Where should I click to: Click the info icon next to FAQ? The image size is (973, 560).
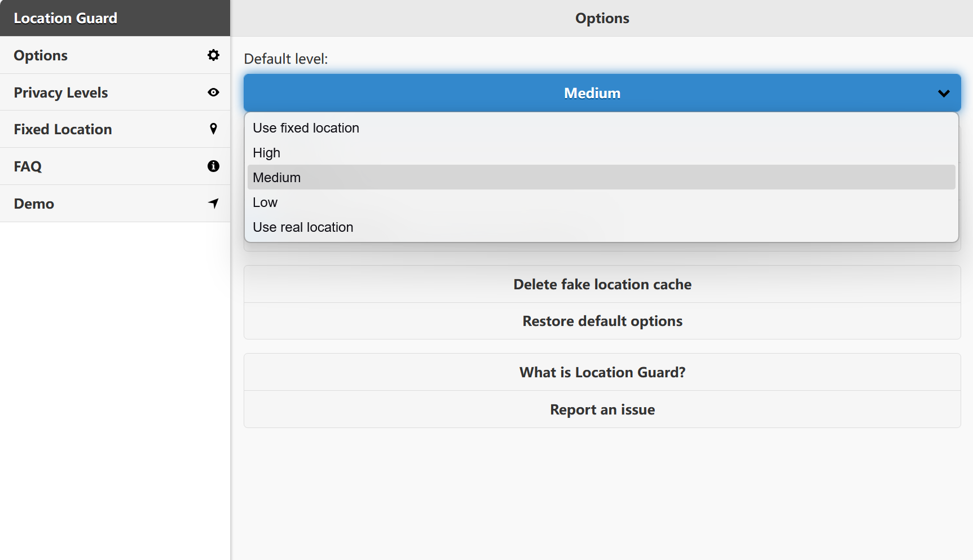pyautogui.click(x=213, y=166)
